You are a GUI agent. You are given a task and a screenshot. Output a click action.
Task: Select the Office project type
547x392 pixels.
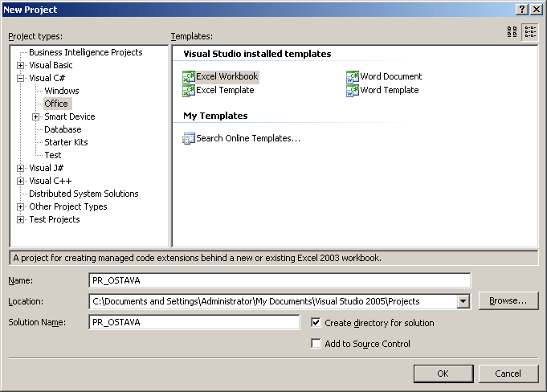pyautogui.click(x=56, y=104)
